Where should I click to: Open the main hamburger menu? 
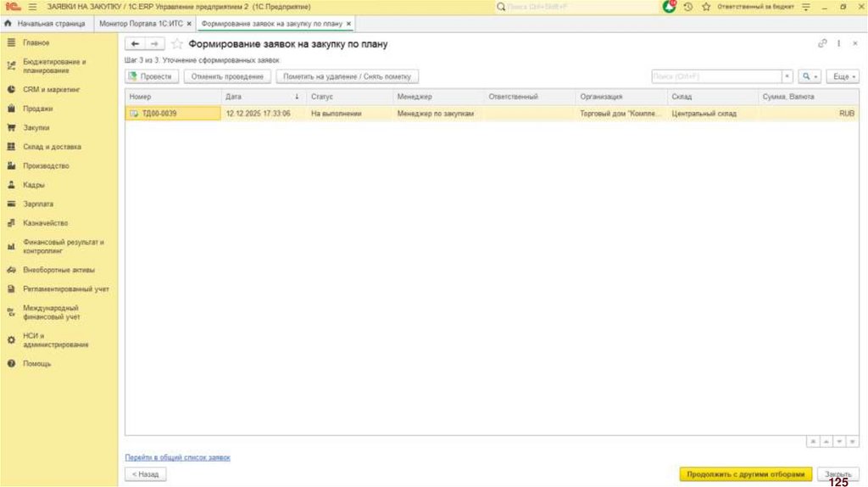33,7
